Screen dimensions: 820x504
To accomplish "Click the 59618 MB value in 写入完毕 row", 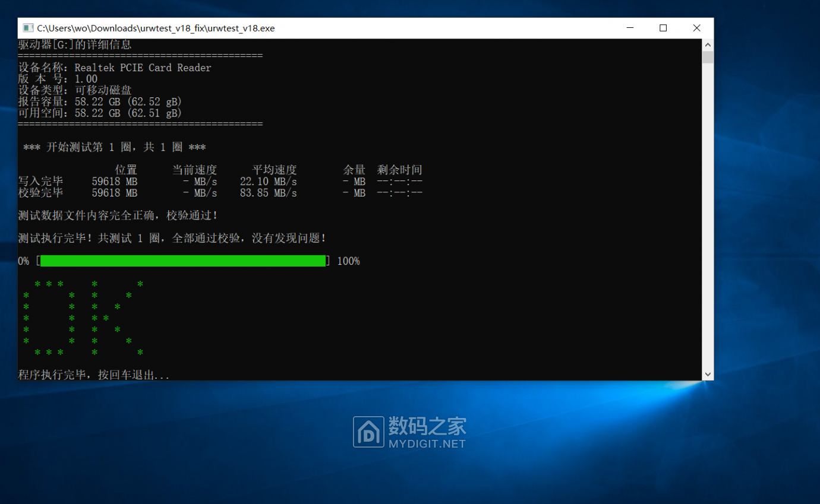I will pos(115,182).
